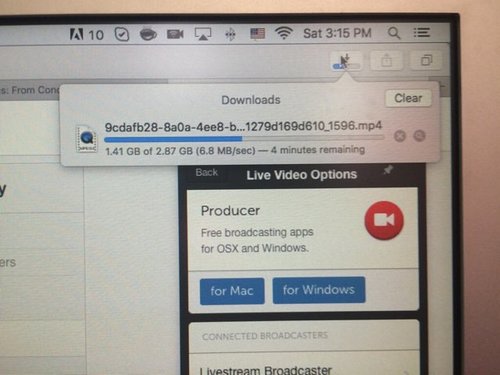Click the red Producer camera icon
This screenshot has width=500, height=375.
[384, 220]
